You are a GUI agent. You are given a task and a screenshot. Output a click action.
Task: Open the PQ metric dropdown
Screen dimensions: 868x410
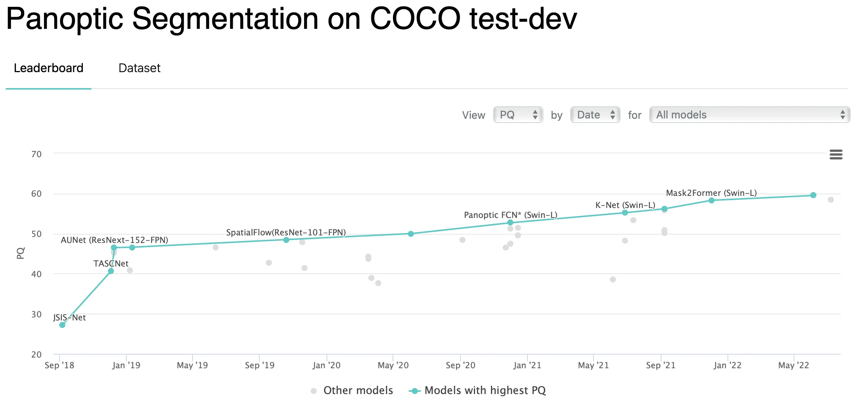(x=518, y=115)
